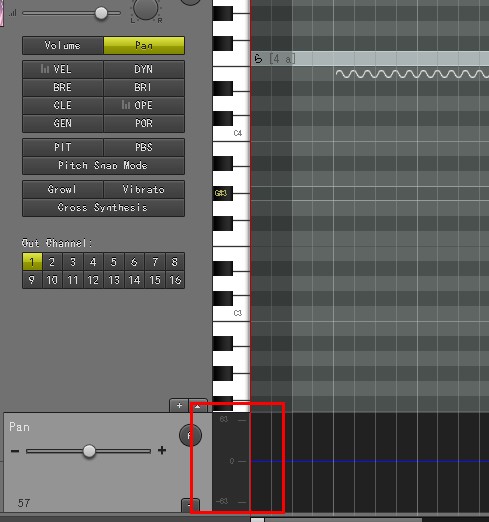Click the plus sign beside Pan slider
Screen dimensions: 489x522
pyautogui.click(x=162, y=451)
